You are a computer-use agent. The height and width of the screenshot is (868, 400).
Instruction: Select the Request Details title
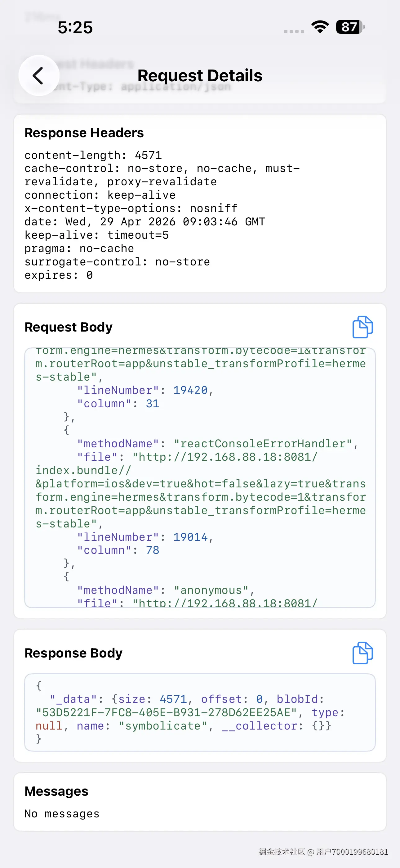click(x=200, y=75)
